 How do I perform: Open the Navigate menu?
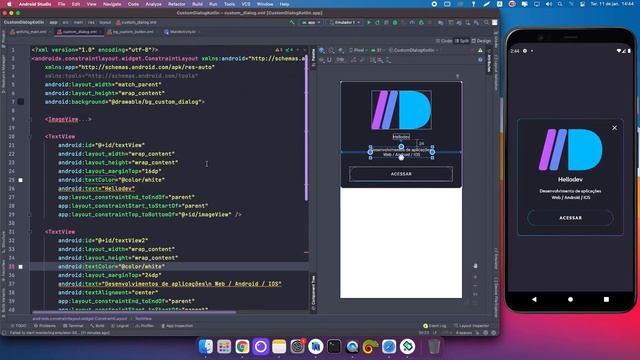(112, 4)
